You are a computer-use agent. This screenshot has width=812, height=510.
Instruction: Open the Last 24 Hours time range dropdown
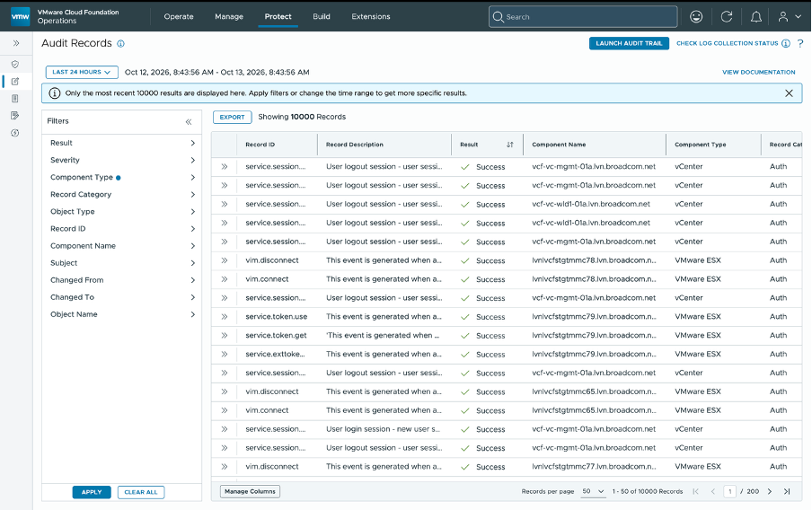(x=82, y=72)
